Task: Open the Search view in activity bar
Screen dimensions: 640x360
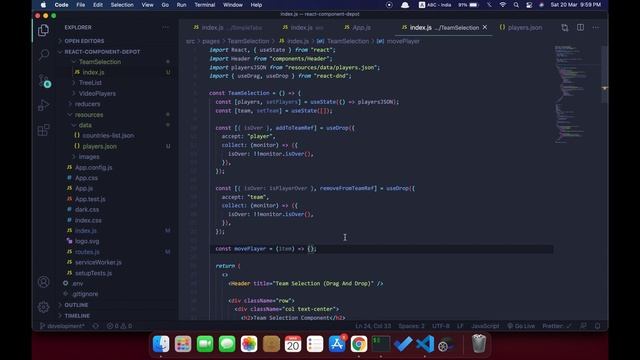Action: 43,54
